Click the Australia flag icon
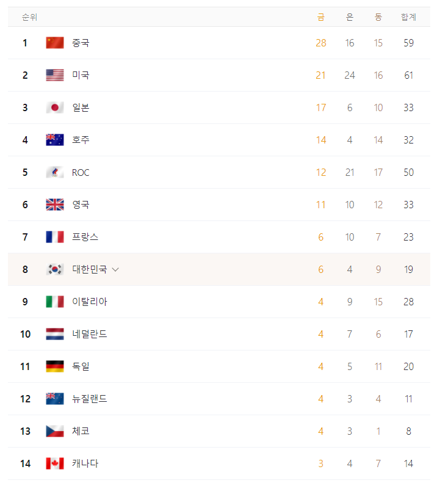The height and width of the screenshot is (483, 448). [55, 140]
